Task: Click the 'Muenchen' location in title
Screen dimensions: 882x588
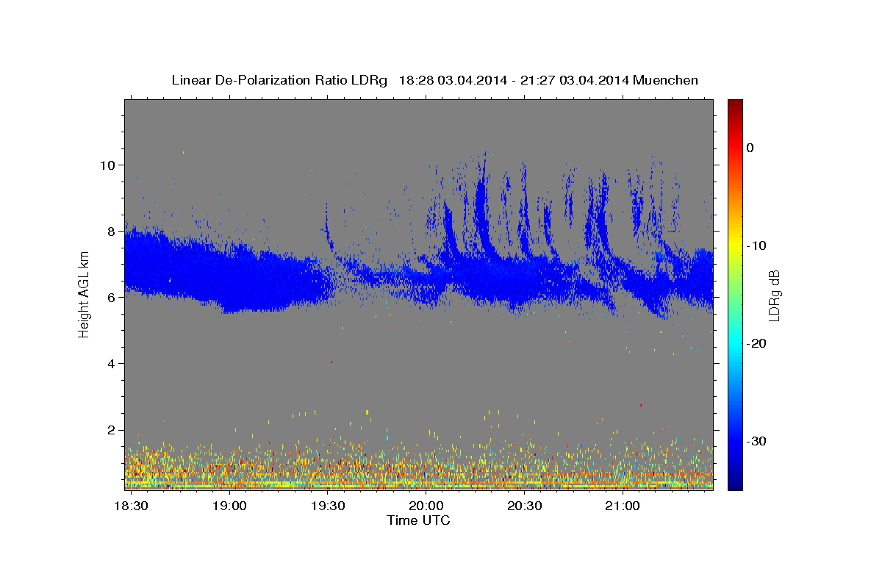Action: 665,80
